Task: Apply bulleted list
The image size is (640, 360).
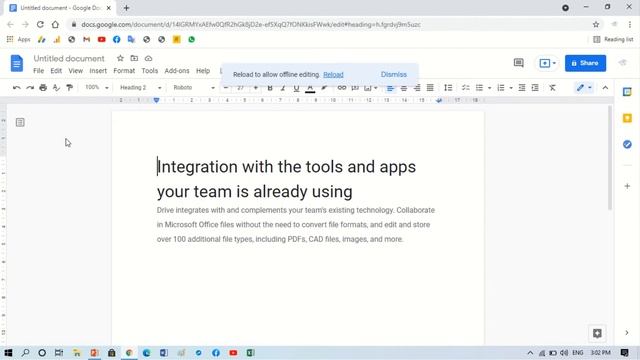Action: [x=479, y=88]
